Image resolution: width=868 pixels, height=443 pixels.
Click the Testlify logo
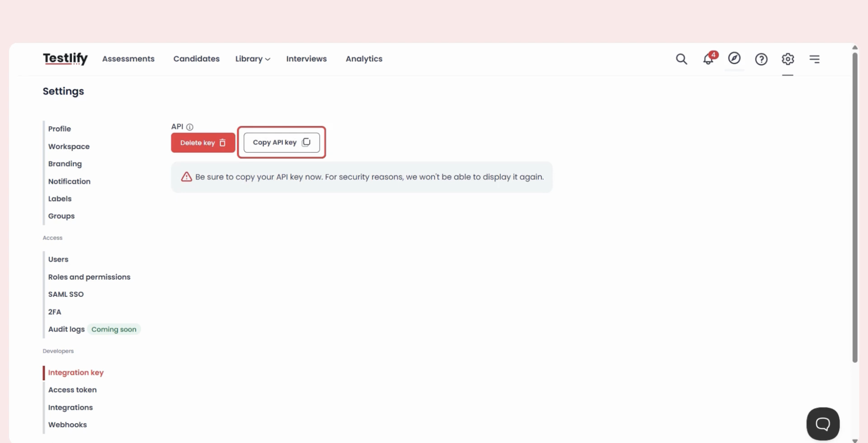tap(65, 59)
